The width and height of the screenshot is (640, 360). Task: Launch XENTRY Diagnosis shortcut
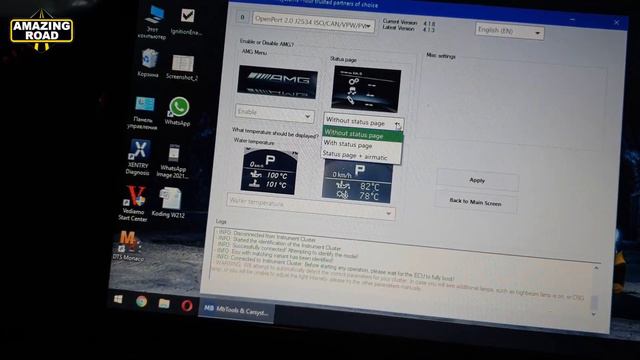coord(138,157)
